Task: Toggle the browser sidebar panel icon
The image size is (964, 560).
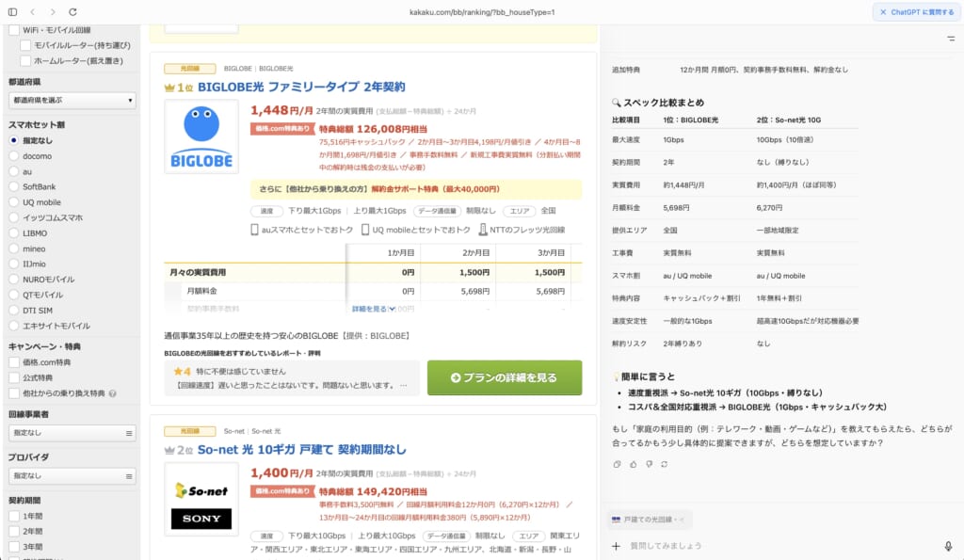Action: (13, 12)
